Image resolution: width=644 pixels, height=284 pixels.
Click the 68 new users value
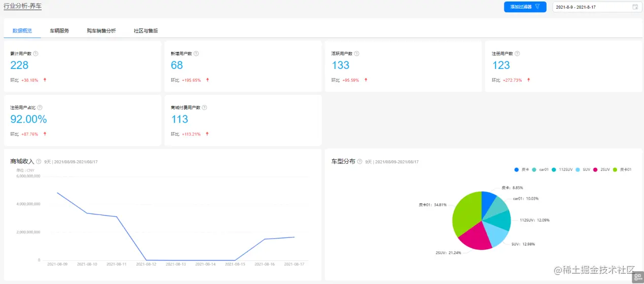pos(177,65)
